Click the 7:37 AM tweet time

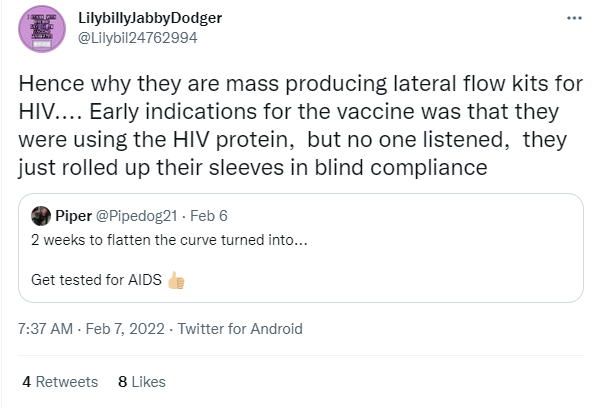(47, 328)
